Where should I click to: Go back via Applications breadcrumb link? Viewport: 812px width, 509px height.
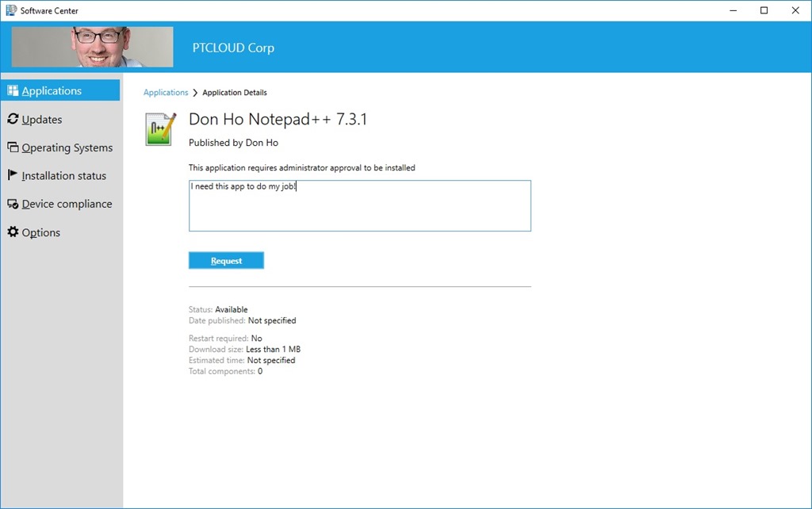(x=166, y=92)
